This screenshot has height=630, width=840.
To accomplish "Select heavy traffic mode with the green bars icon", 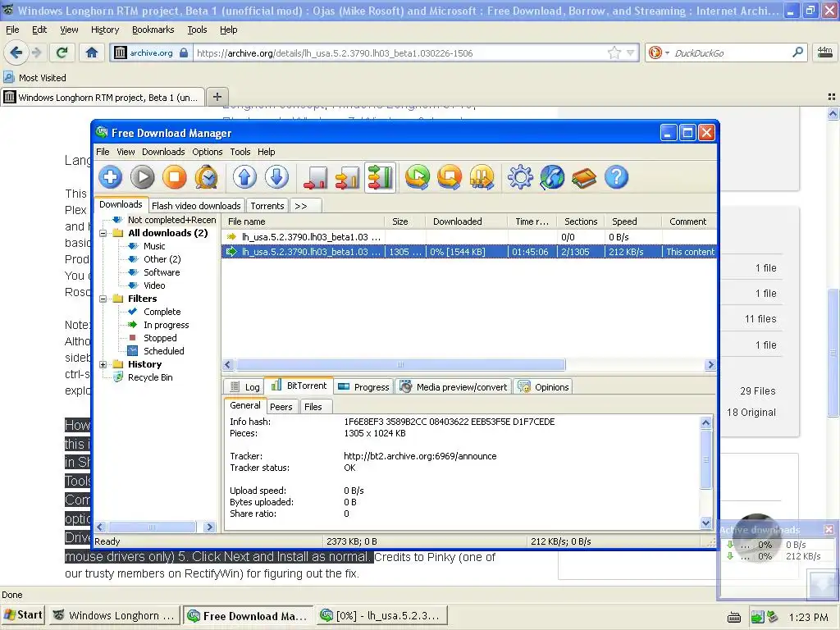I will coord(381,177).
